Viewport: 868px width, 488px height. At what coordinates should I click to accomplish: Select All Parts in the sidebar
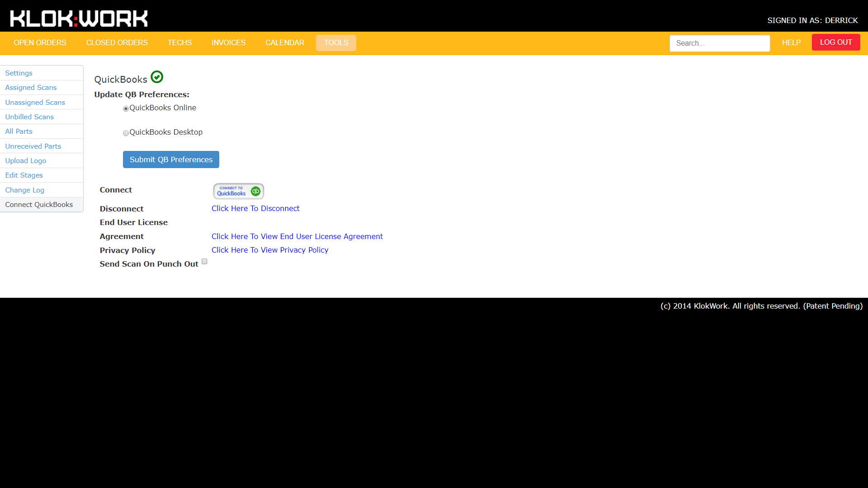(x=42, y=131)
